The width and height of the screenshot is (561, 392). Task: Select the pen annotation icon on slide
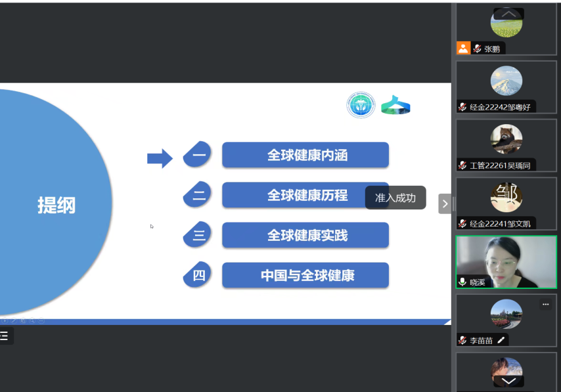coord(14,320)
